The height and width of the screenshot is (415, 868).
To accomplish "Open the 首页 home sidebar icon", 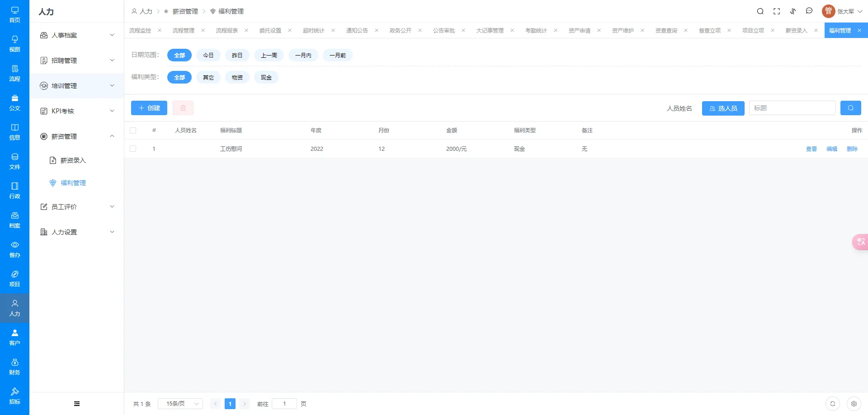I will click(14, 14).
